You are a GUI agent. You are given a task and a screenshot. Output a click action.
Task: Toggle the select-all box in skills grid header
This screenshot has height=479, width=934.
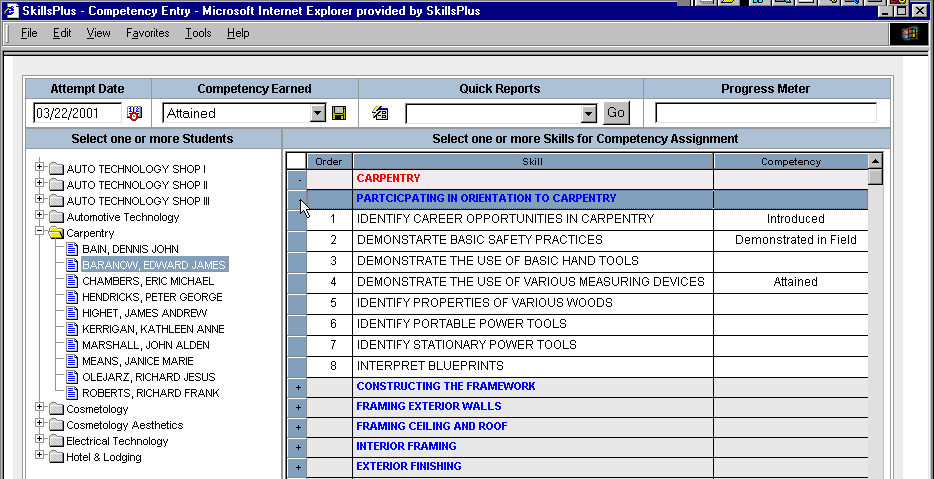[x=296, y=161]
